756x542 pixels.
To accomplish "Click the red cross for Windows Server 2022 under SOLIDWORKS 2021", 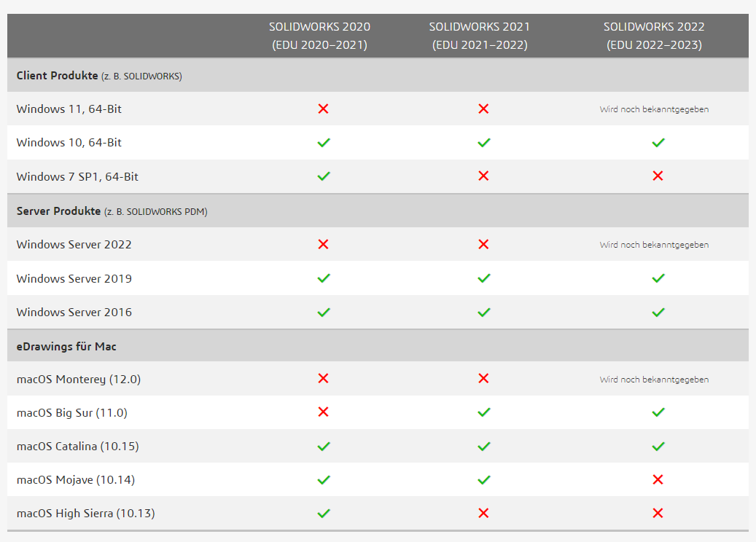I will (483, 244).
